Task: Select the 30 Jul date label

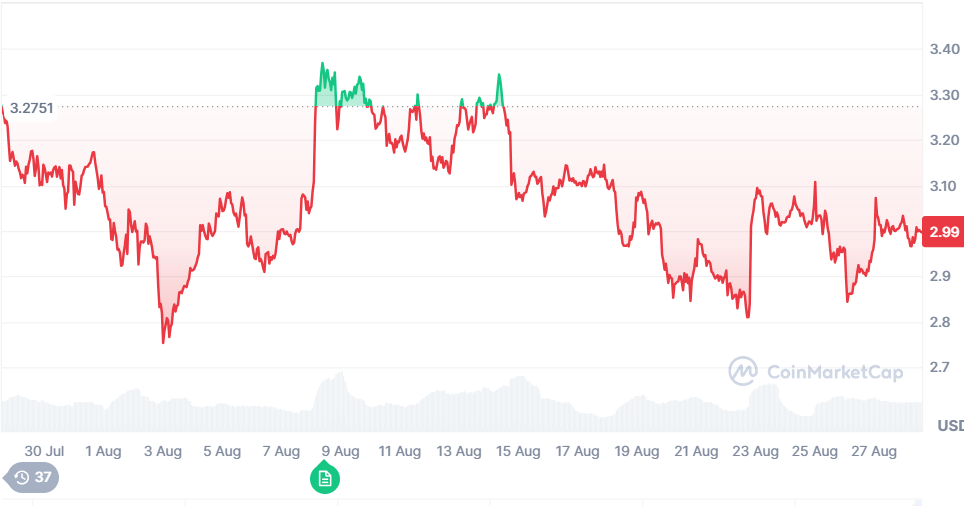Action: click(44, 451)
